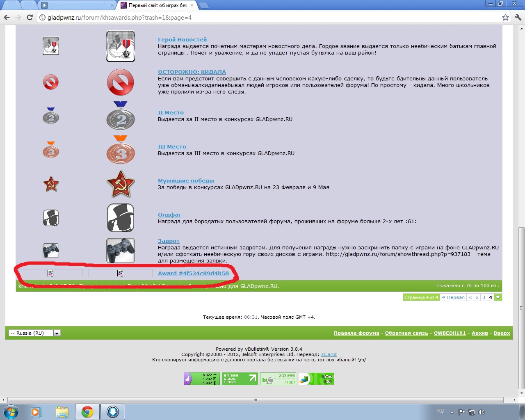Go to page 3 of awards
The height and width of the screenshot is (420, 525).
(484, 297)
